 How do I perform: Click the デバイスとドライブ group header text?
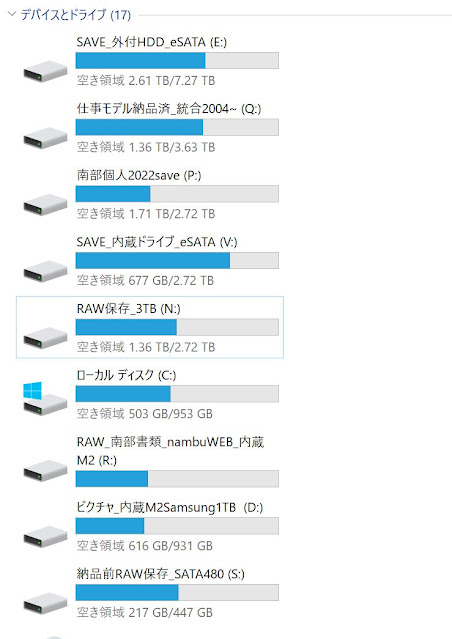[x=75, y=15]
